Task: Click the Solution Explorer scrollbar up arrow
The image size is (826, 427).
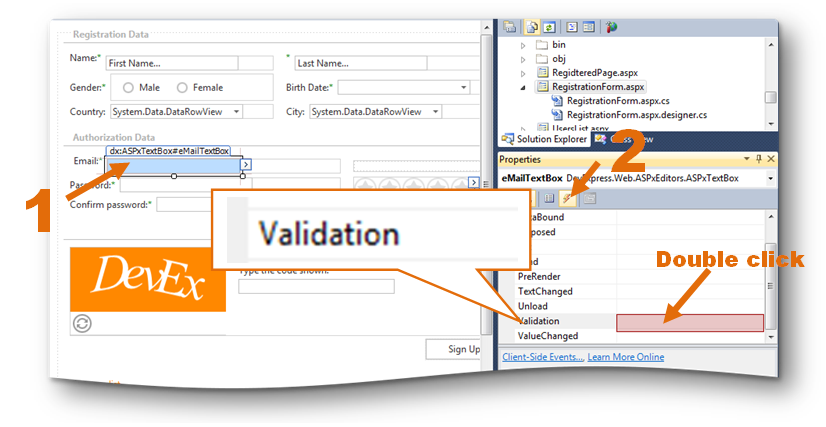Action: (771, 45)
